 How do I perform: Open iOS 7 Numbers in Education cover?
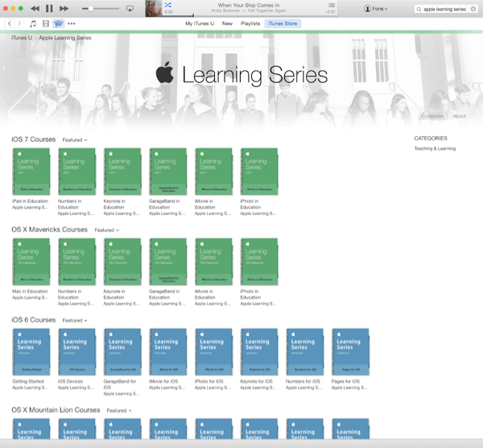coord(76,172)
